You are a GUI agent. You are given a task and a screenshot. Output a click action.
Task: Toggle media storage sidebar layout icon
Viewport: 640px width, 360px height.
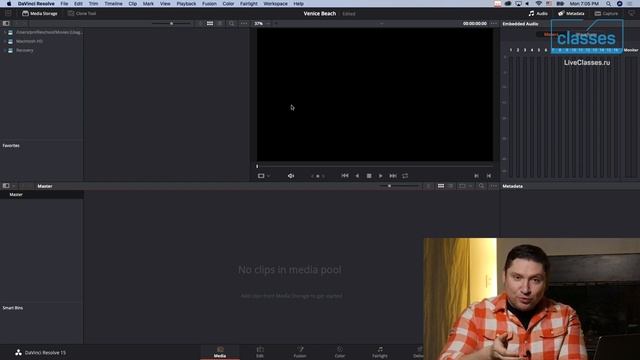click(6, 24)
